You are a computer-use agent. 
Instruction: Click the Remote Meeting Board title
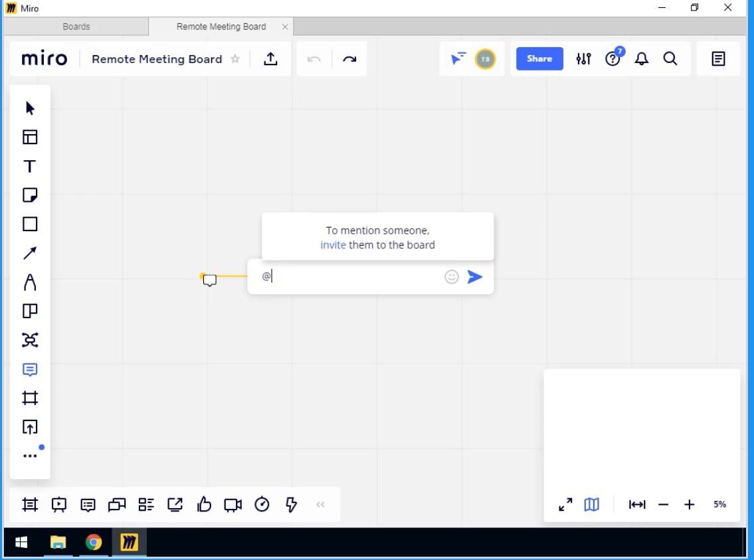[x=157, y=59]
